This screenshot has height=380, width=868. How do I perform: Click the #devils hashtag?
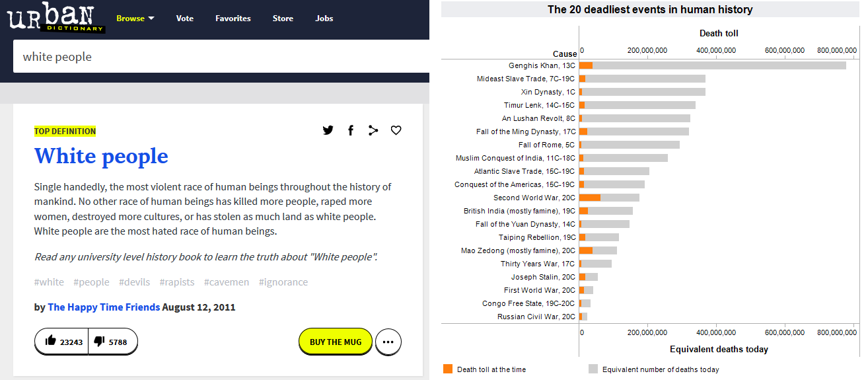[135, 282]
